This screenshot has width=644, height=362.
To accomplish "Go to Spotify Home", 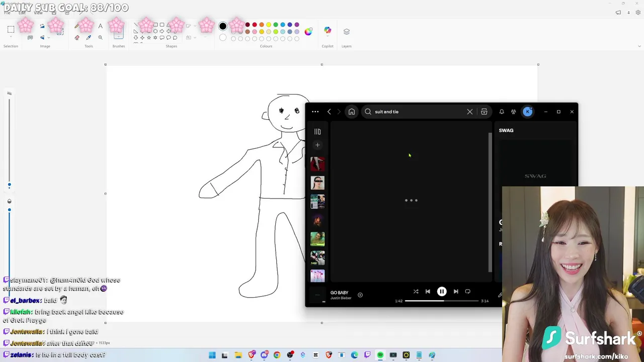I will click(352, 112).
